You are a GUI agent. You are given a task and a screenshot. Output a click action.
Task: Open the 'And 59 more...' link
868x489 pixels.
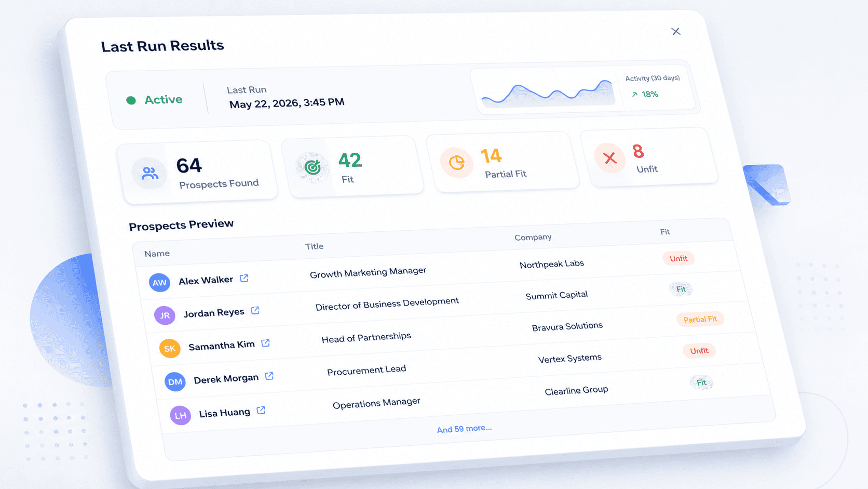point(464,429)
